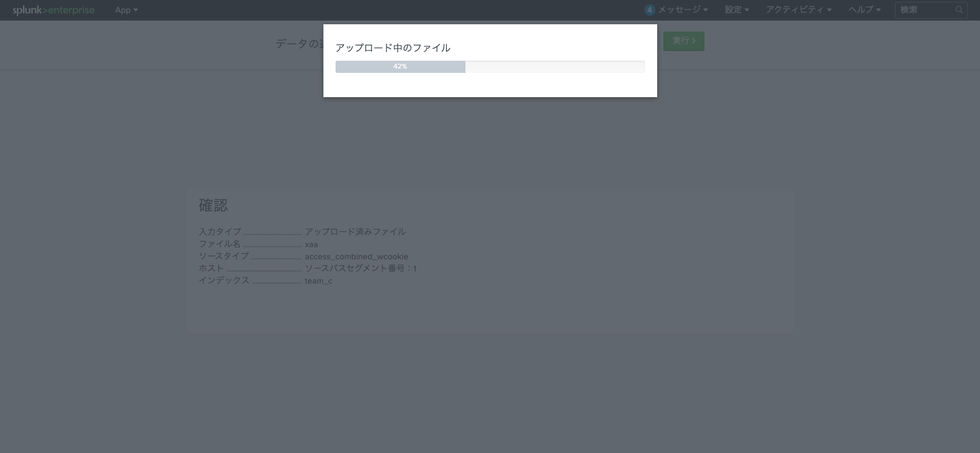Click the caret arrow beside App
This screenshot has height=453, width=980.
[135, 10]
